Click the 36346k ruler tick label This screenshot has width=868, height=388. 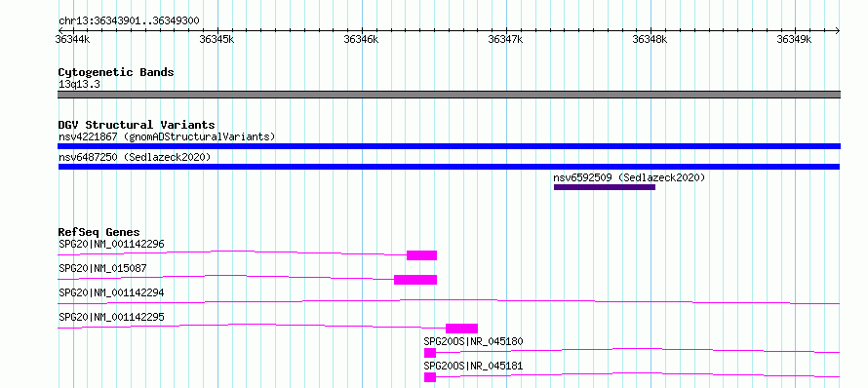tap(362, 39)
